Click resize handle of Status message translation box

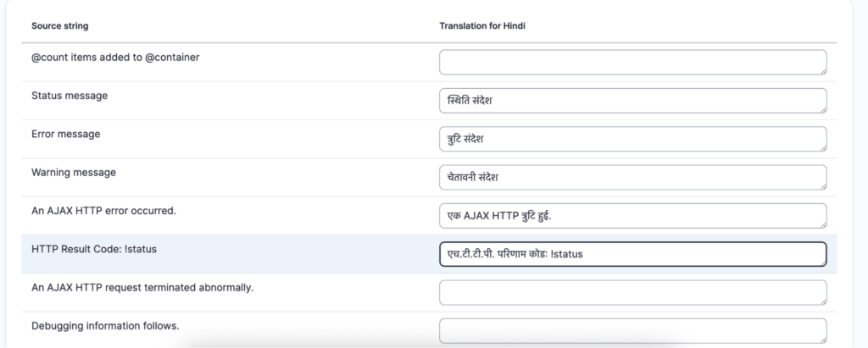pos(822,108)
